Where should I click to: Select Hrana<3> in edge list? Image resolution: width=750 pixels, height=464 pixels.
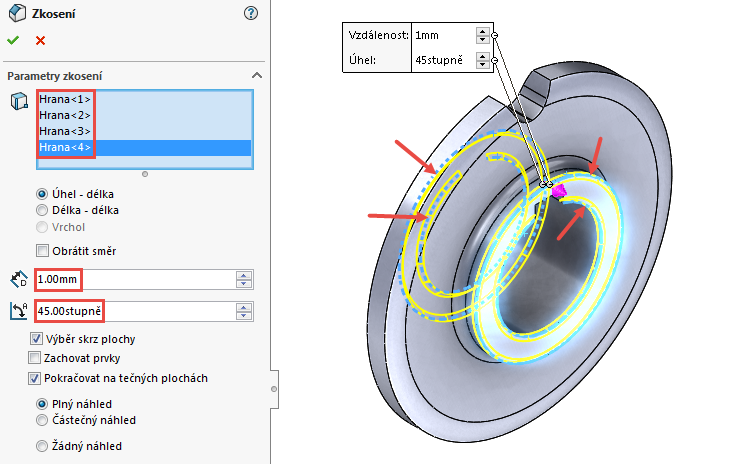[x=144, y=131]
